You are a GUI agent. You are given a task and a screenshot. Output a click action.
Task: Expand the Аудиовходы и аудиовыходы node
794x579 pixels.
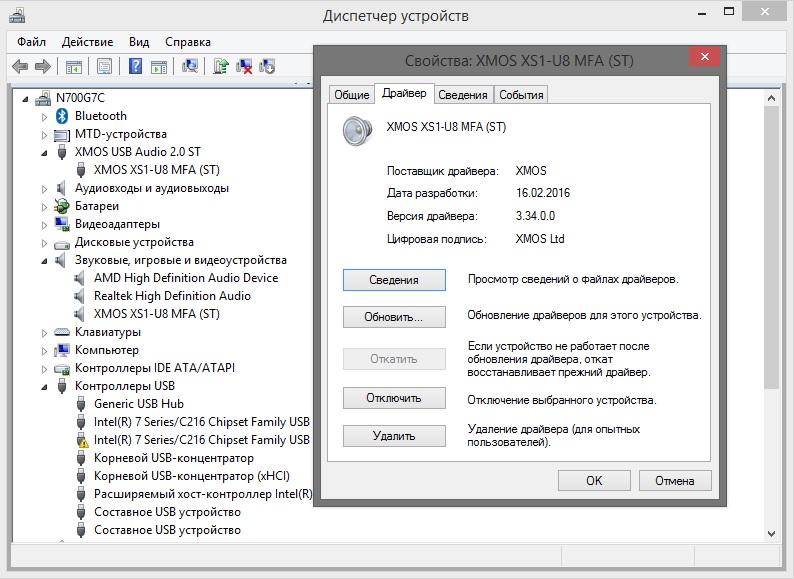pyautogui.click(x=45, y=189)
